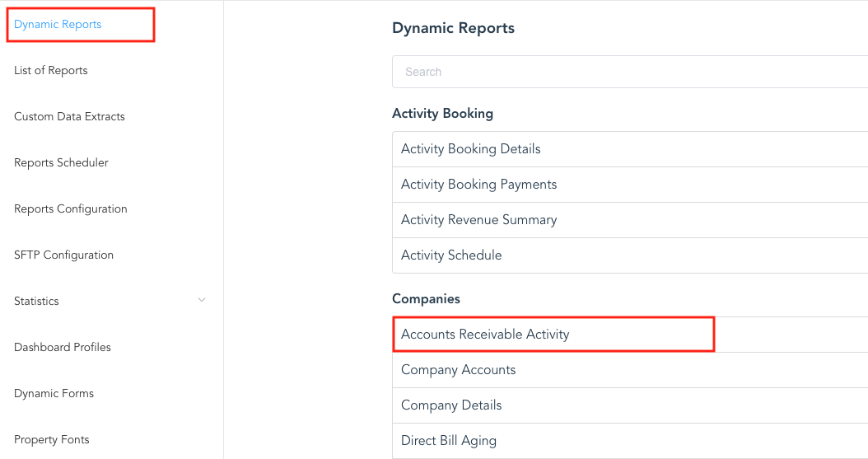The height and width of the screenshot is (459, 868).
Task: Go to List of Reports
Action: [51, 71]
